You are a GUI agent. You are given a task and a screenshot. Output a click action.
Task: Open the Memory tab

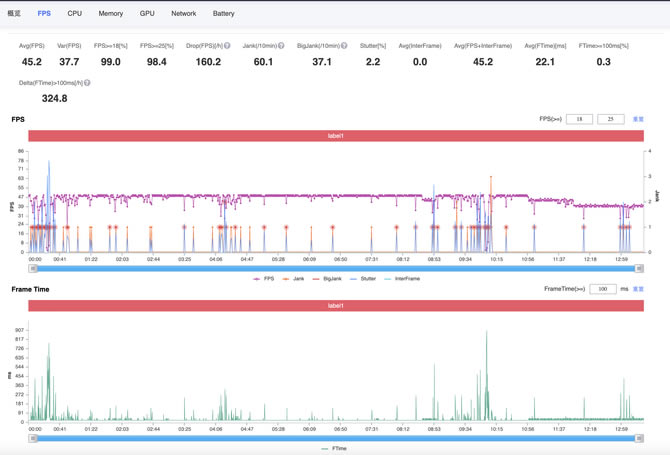(x=111, y=14)
